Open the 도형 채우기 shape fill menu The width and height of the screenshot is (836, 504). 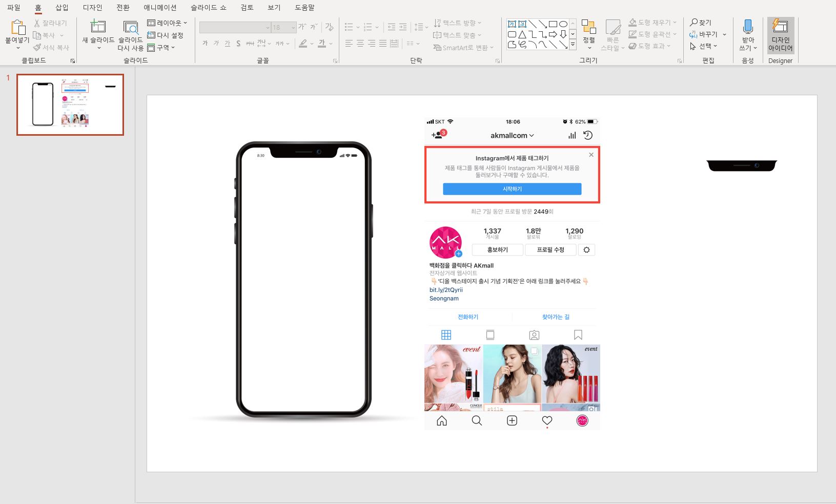pyautogui.click(x=653, y=23)
